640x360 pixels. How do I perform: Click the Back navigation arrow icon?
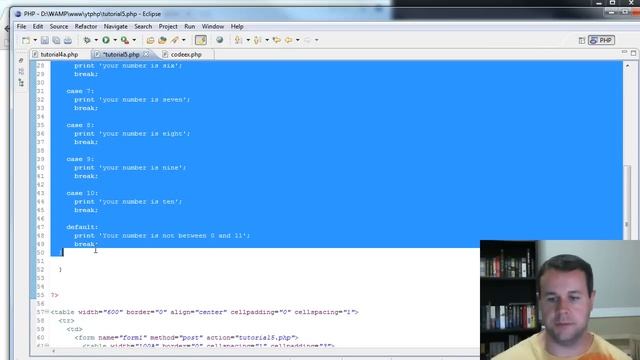(289, 40)
